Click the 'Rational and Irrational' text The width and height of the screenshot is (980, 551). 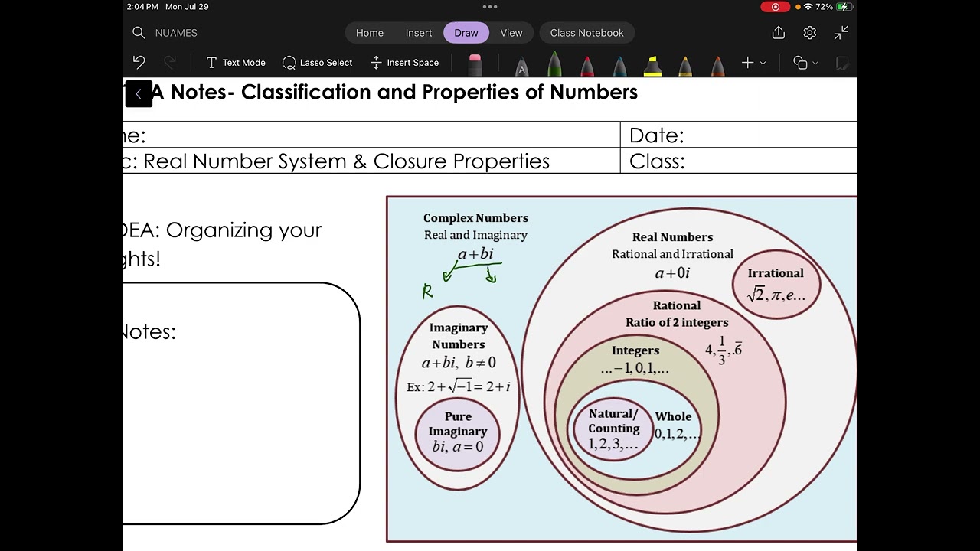click(672, 254)
